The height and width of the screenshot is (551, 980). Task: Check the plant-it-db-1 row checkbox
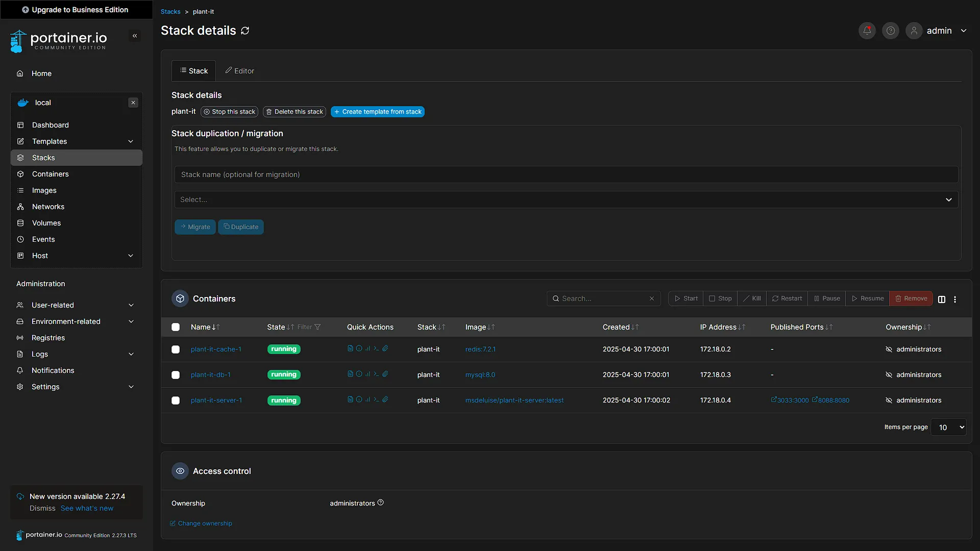pos(176,375)
